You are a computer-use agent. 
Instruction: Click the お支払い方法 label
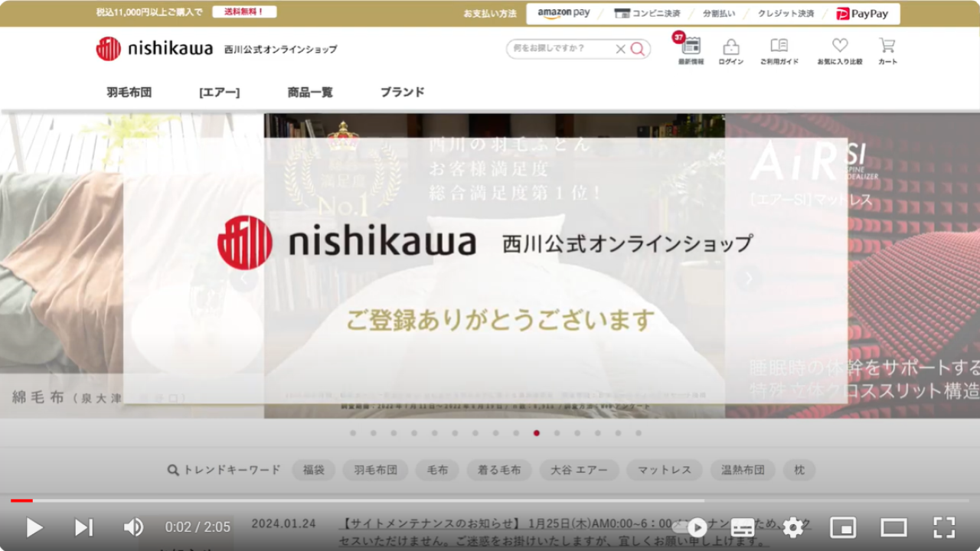490,14
